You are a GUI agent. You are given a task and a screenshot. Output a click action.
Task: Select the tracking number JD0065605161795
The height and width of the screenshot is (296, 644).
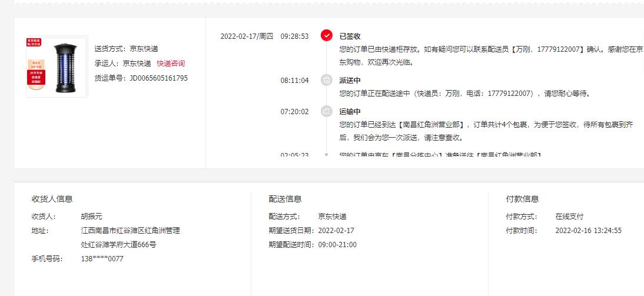coord(158,78)
